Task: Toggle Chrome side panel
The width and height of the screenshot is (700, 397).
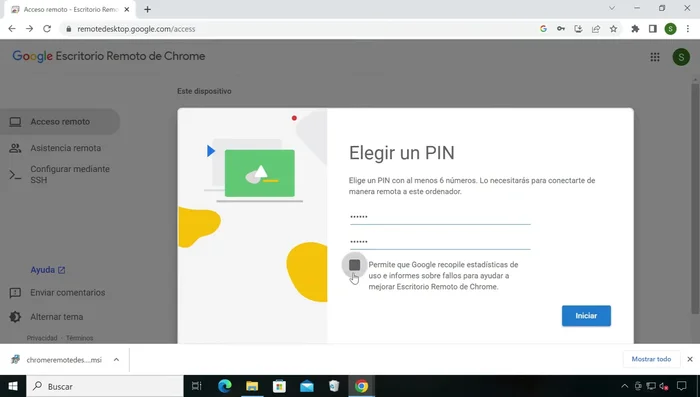Action: (653, 29)
